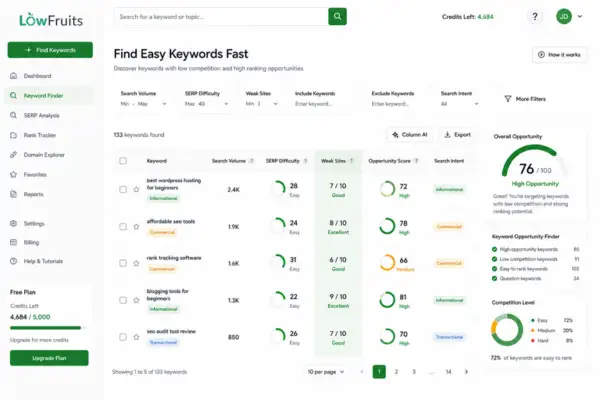
Task: Open the Search Intent filter dropdown
Action: pos(460,104)
